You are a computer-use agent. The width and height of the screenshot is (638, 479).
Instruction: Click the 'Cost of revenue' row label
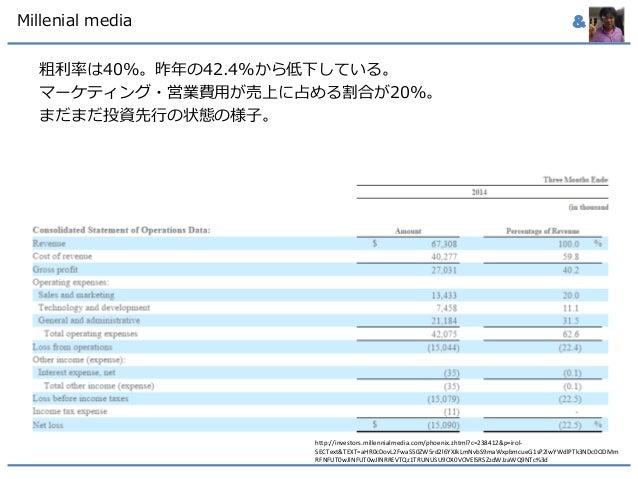pyautogui.click(x=62, y=256)
